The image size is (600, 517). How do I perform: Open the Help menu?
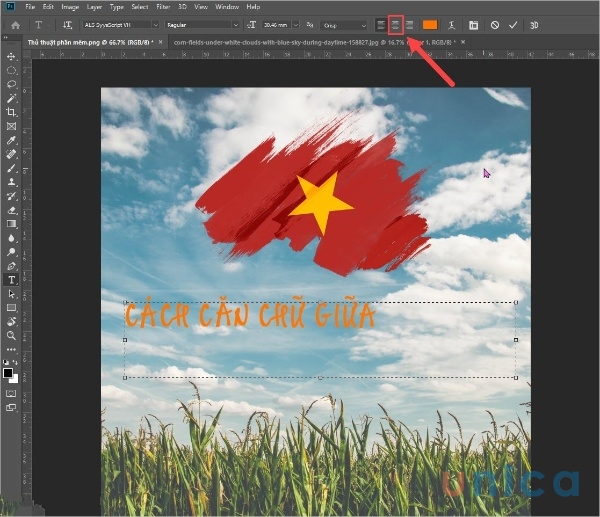(x=253, y=7)
